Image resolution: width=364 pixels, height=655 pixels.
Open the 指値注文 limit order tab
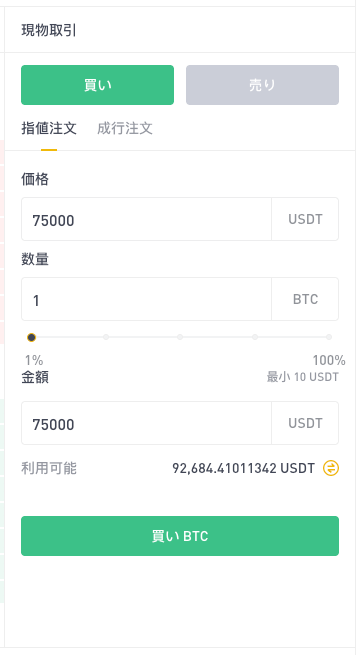49,128
